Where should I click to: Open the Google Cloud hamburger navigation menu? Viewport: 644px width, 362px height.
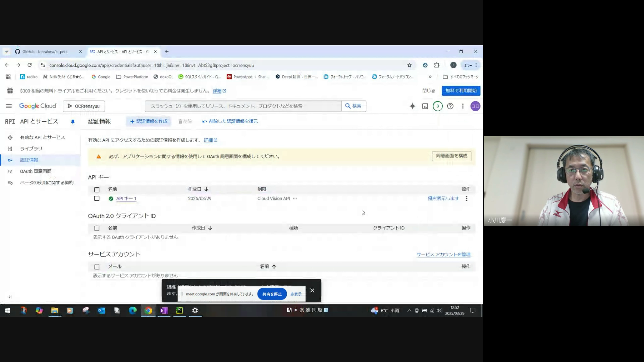[9, 106]
